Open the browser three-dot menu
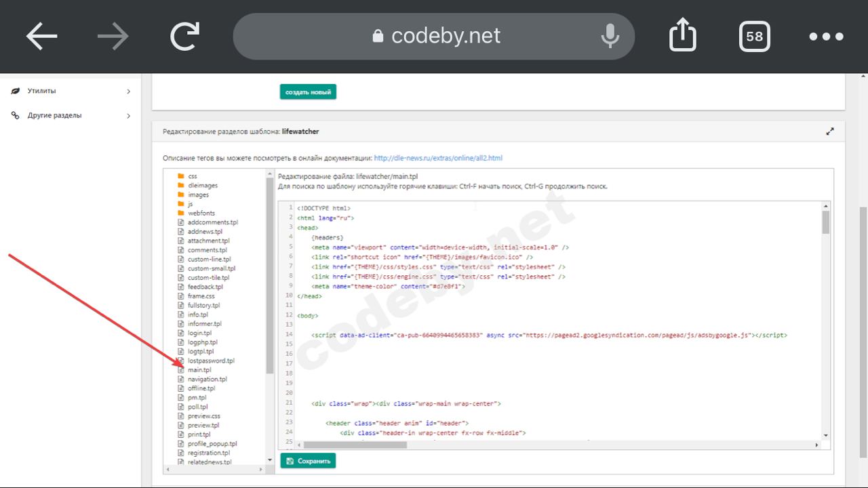868x488 pixels. pos(826,37)
